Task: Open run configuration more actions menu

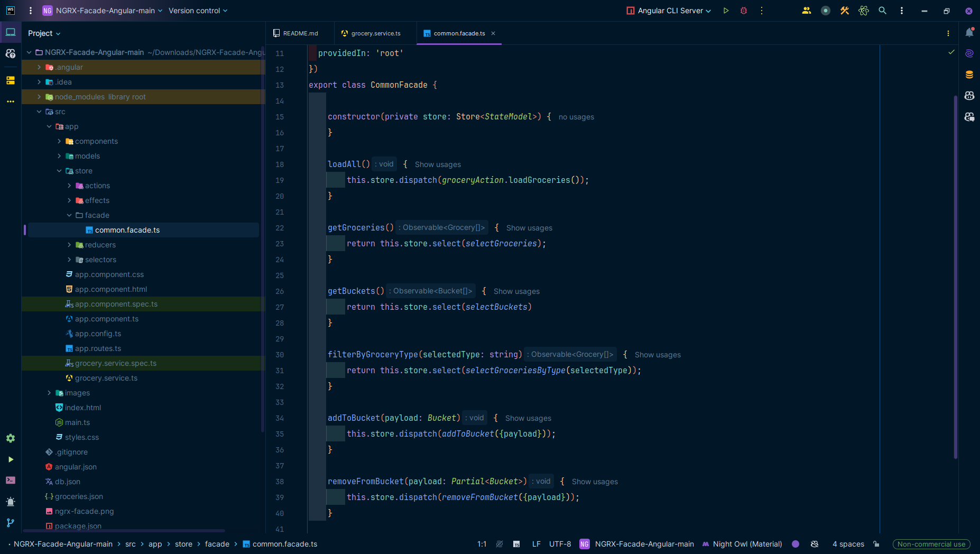Action: point(762,11)
